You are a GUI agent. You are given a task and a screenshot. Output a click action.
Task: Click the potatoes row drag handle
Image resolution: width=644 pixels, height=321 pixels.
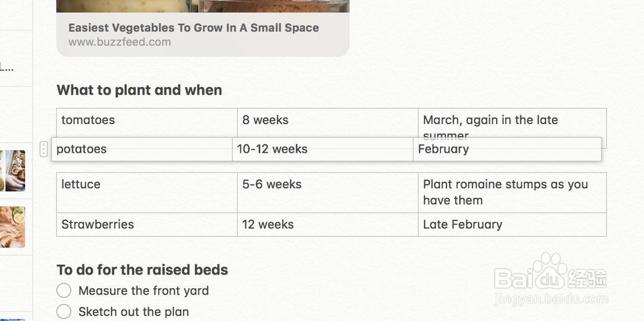click(x=43, y=150)
